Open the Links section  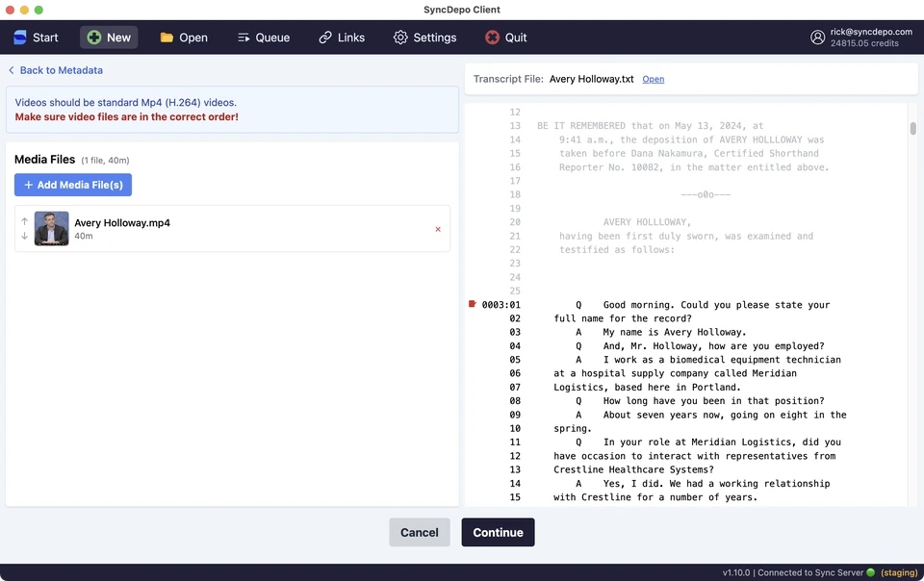(x=342, y=38)
